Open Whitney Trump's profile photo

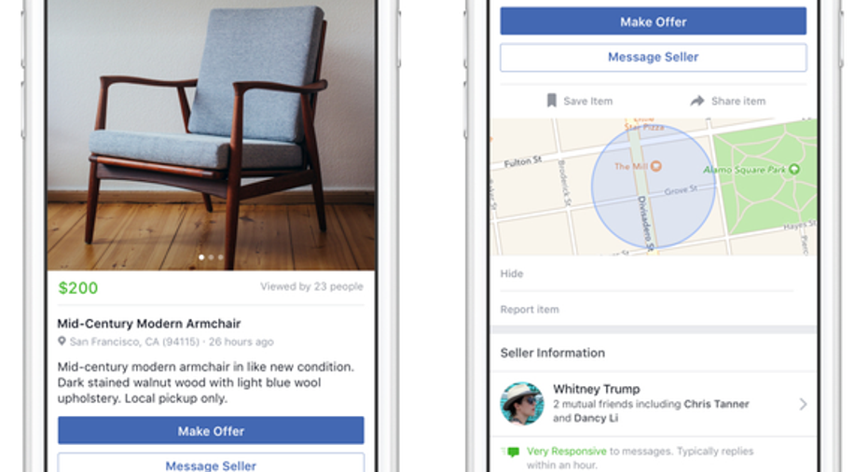click(x=521, y=403)
